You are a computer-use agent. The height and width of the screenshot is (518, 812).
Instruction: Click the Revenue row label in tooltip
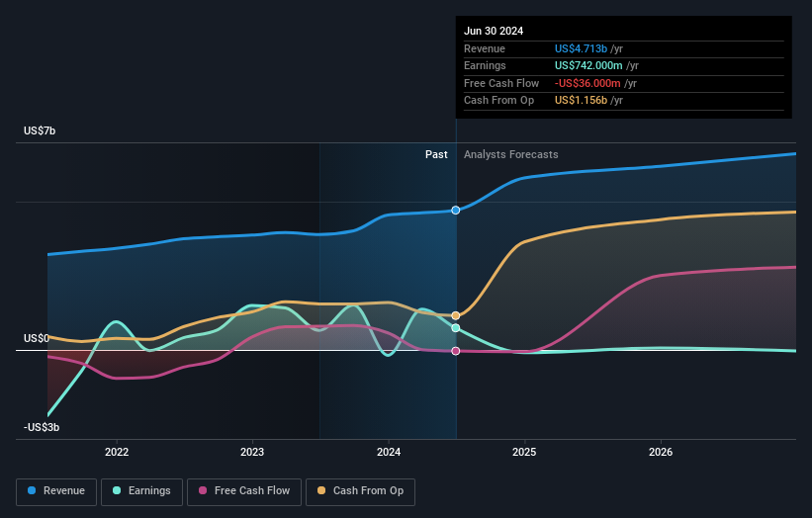pyautogui.click(x=485, y=48)
